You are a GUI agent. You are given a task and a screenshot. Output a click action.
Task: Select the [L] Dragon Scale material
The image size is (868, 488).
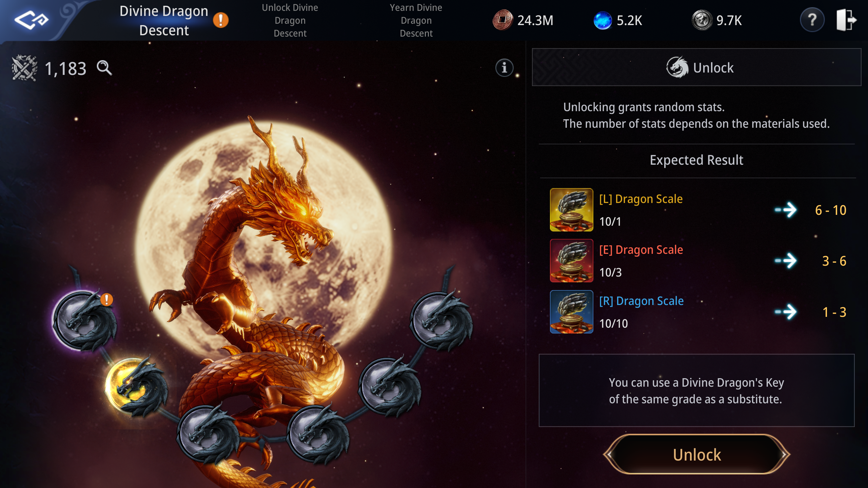(571, 210)
